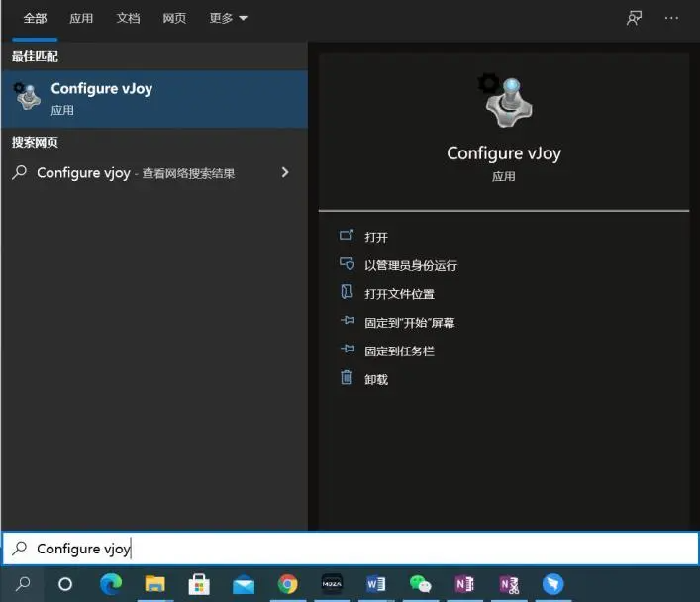Open the three-dot options menu
The image size is (700, 602).
coord(671,18)
